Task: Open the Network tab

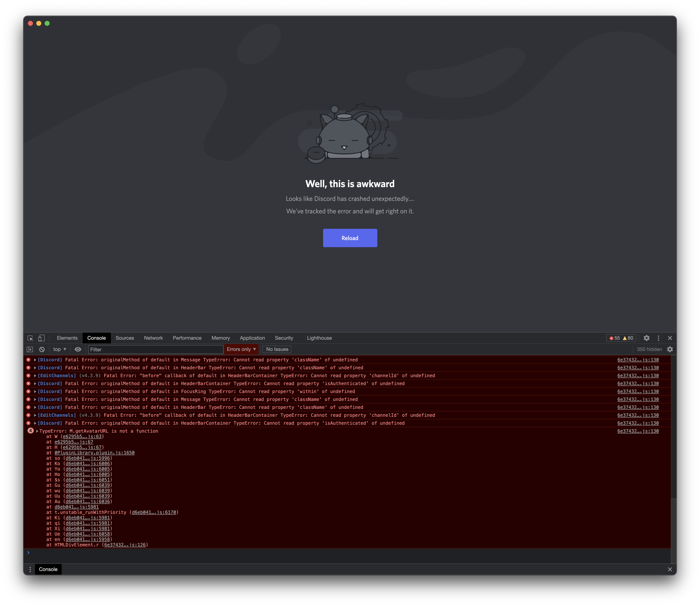Action: (153, 338)
